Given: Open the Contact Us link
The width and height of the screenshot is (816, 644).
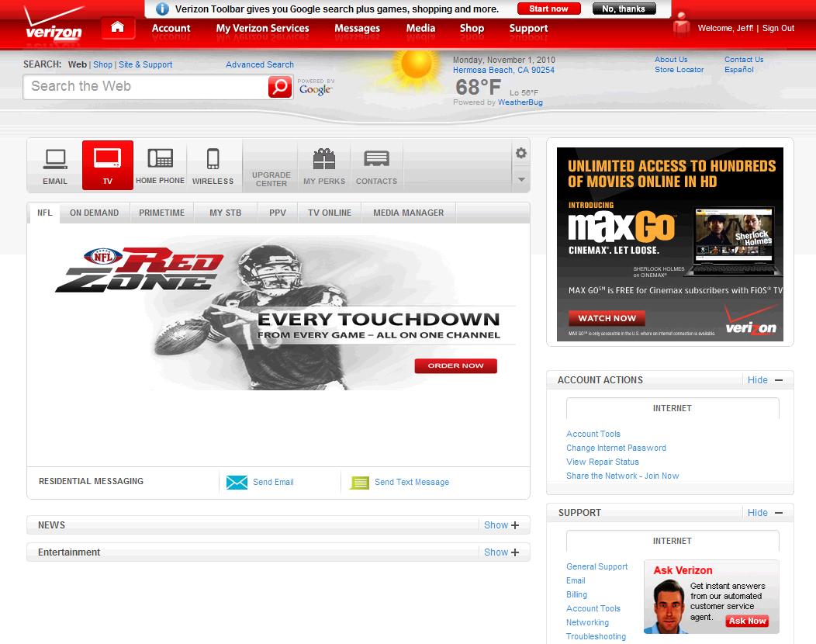Looking at the screenshot, I should (744, 59).
